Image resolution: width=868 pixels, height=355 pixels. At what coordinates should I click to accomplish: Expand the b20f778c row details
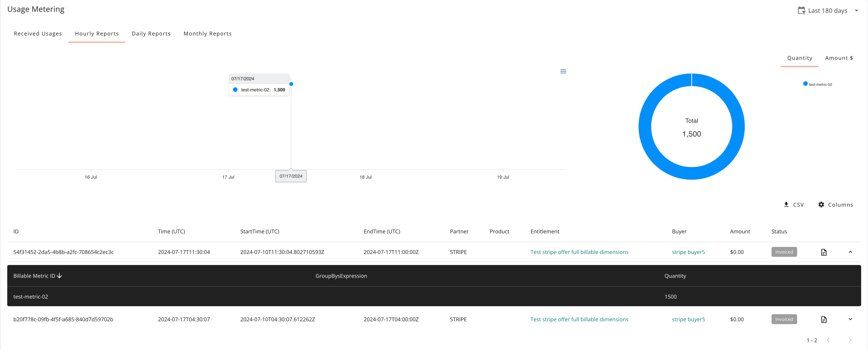(850, 319)
